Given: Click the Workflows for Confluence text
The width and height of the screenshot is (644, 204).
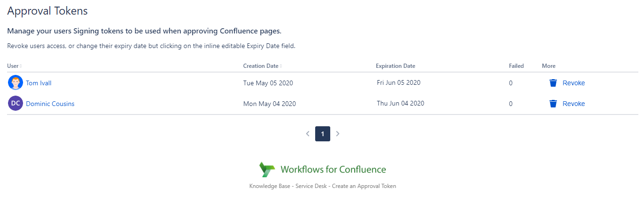Looking at the screenshot, I should [x=333, y=170].
